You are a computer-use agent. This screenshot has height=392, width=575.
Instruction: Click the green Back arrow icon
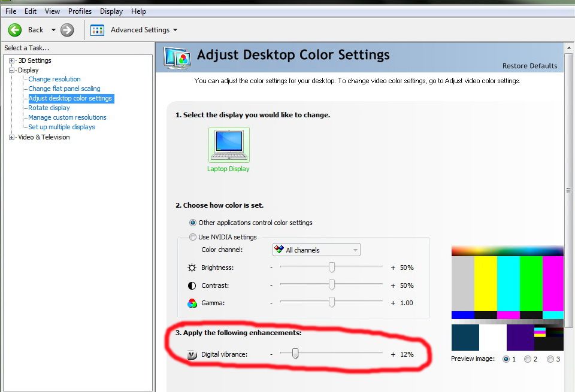coord(15,30)
